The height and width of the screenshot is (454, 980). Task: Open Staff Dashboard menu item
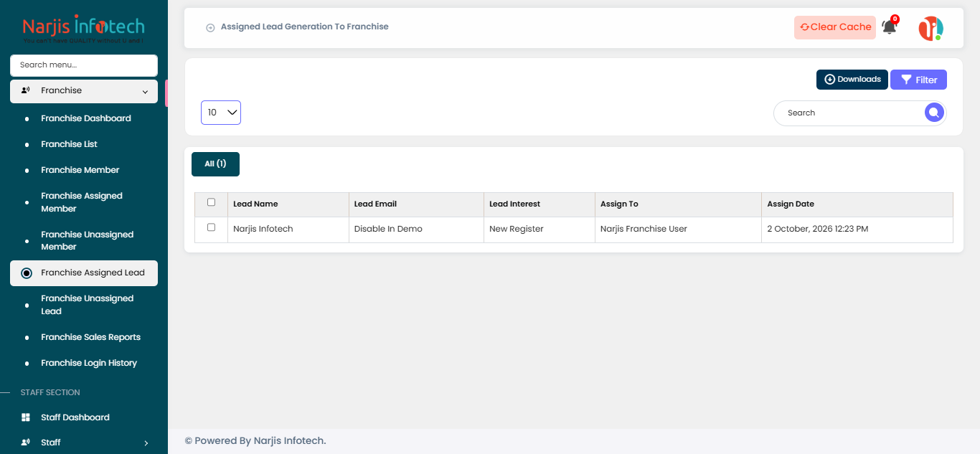[75, 417]
